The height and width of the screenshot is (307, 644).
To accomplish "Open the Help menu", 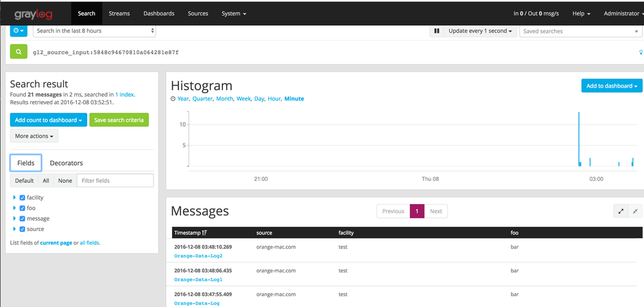I will tap(581, 14).
